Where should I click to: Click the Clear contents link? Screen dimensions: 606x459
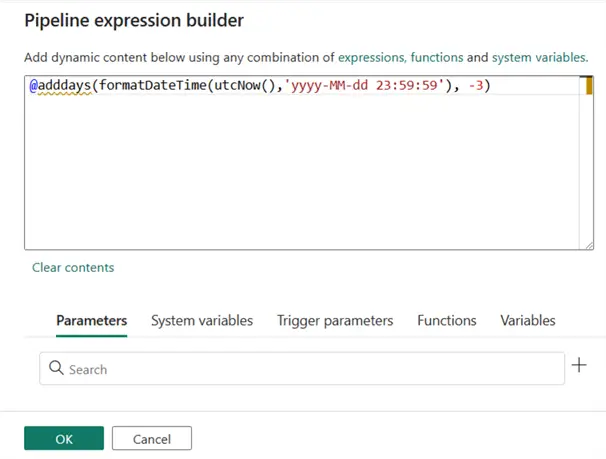click(x=73, y=267)
